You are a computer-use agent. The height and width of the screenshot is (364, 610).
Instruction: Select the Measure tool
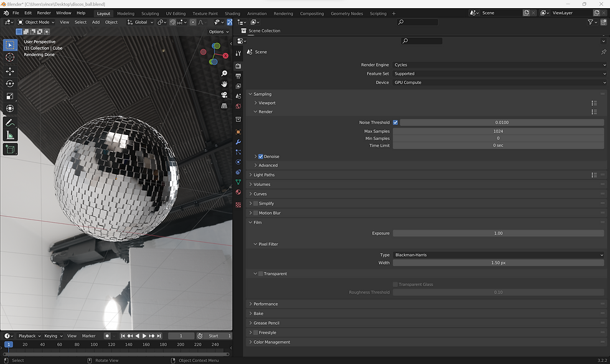10,136
